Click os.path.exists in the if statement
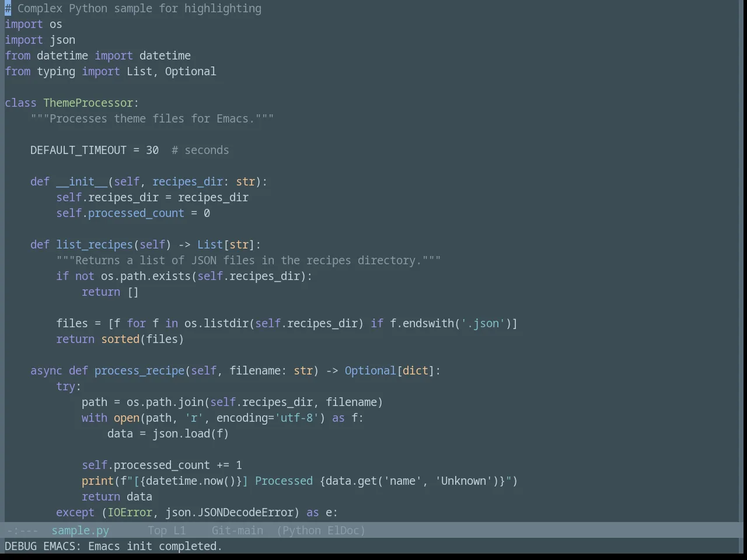 tap(146, 276)
